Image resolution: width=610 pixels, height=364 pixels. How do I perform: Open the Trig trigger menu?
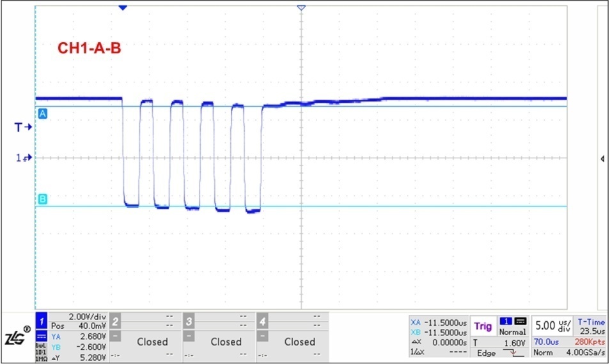(483, 326)
